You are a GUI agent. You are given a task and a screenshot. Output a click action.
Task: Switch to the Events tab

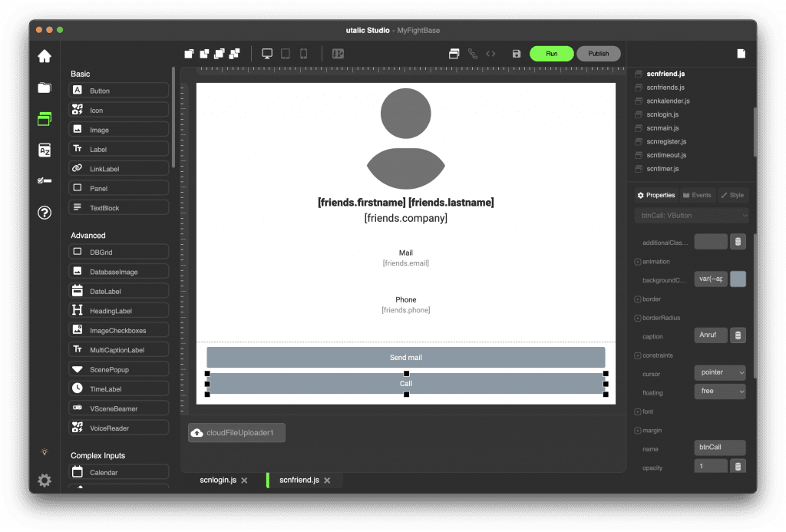coord(697,195)
